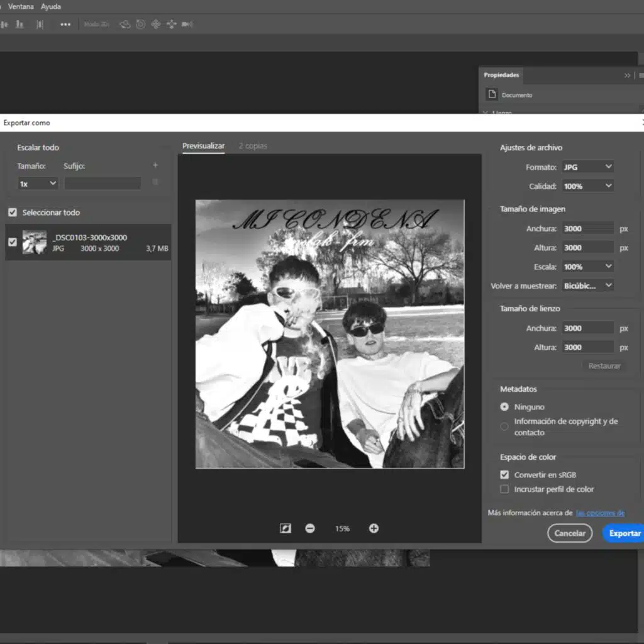Click the Cancelar button
Viewport: 644px width, 644px height.
[570, 533]
